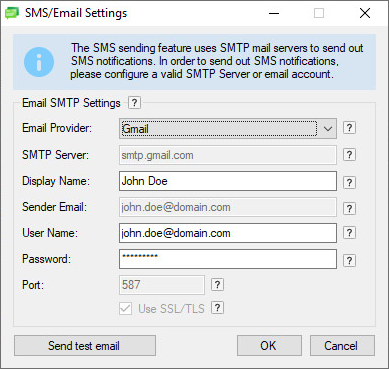The image size is (389, 369).
Task: Click help icon for Sender Email
Action: (x=349, y=209)
